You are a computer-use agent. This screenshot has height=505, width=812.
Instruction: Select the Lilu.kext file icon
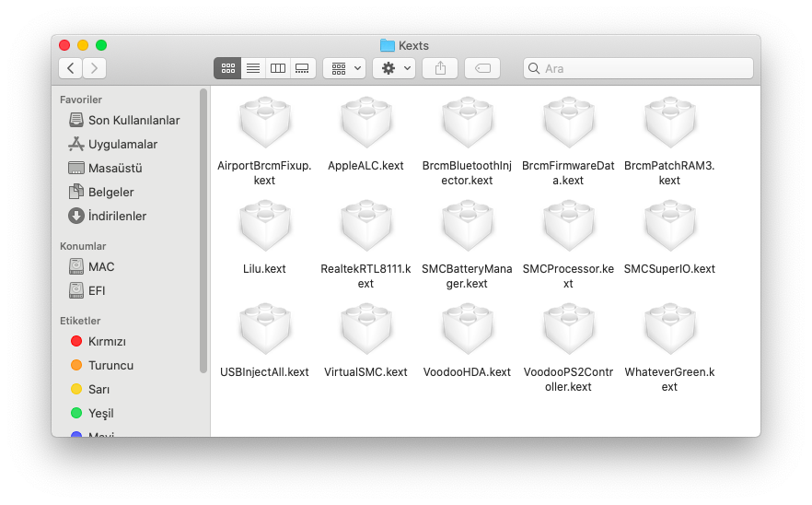click(x=264, y=226)
